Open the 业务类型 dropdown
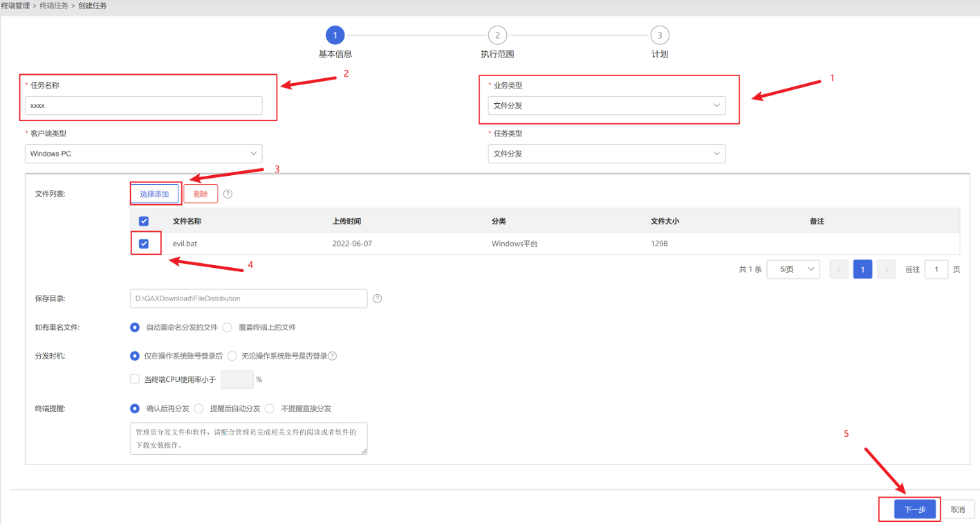This screenshot has width=980, height=524. point(607,106)
